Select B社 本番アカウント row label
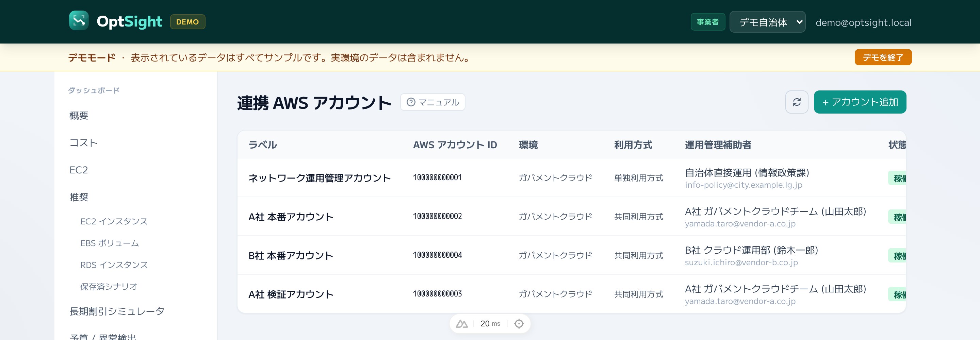Image resolution: width=980 pixels, height=340 pixels. 291,256
